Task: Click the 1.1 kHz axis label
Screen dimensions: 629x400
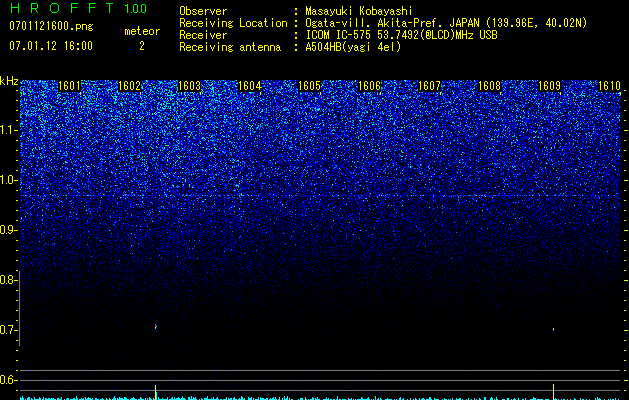Action: pyautogui.click(x=8, y=130)
